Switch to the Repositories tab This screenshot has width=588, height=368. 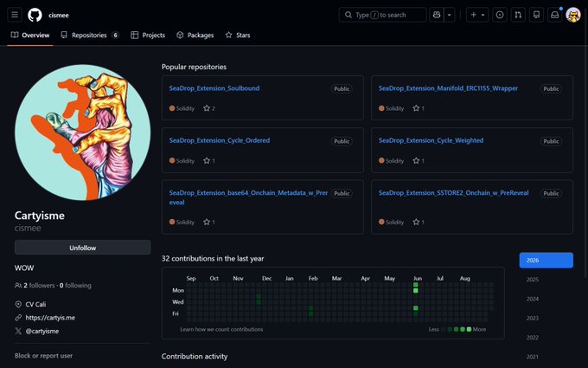point(90,35)
